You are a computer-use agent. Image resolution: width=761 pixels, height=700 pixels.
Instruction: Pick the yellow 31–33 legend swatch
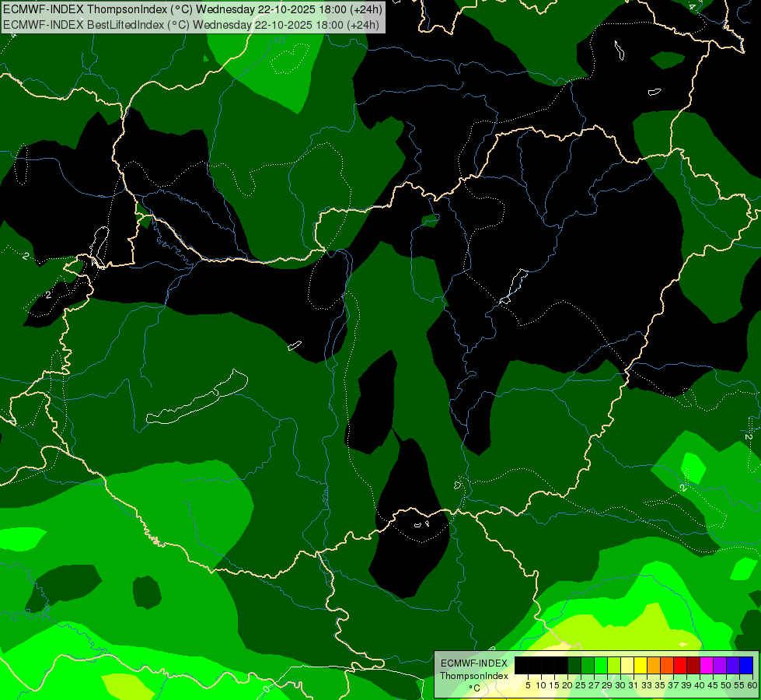coord(641,665)
